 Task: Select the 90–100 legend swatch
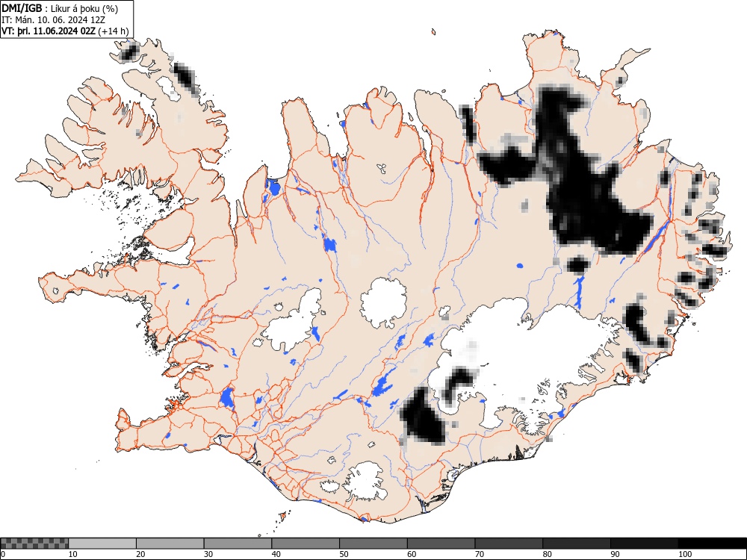point(644,544)
